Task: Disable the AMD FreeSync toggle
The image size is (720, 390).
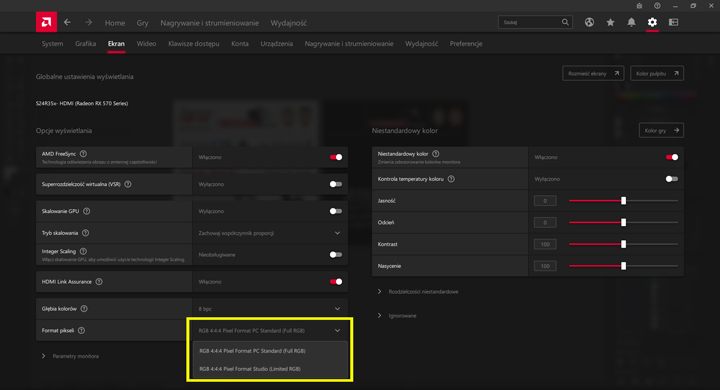Action: [336, 157]
